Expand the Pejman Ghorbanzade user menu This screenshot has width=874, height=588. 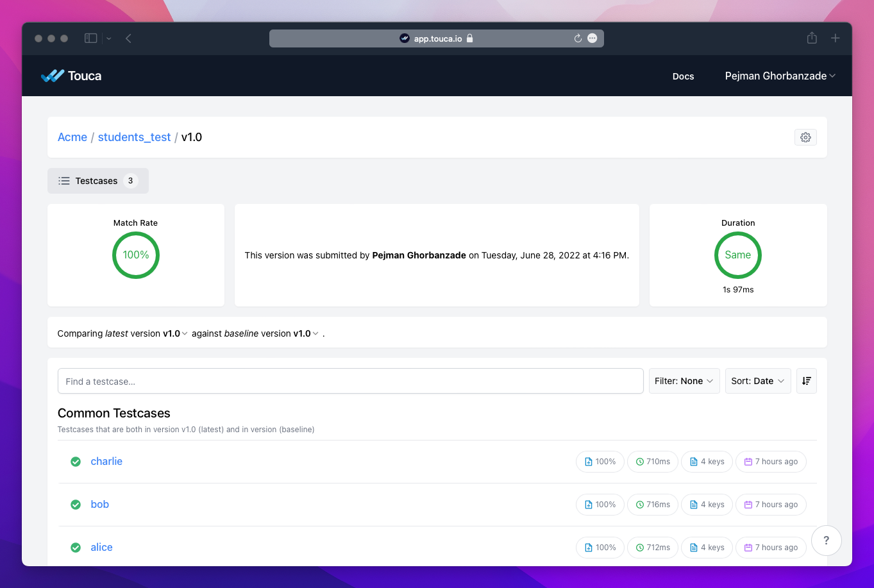pyautogui.click(x=780, y=76)
